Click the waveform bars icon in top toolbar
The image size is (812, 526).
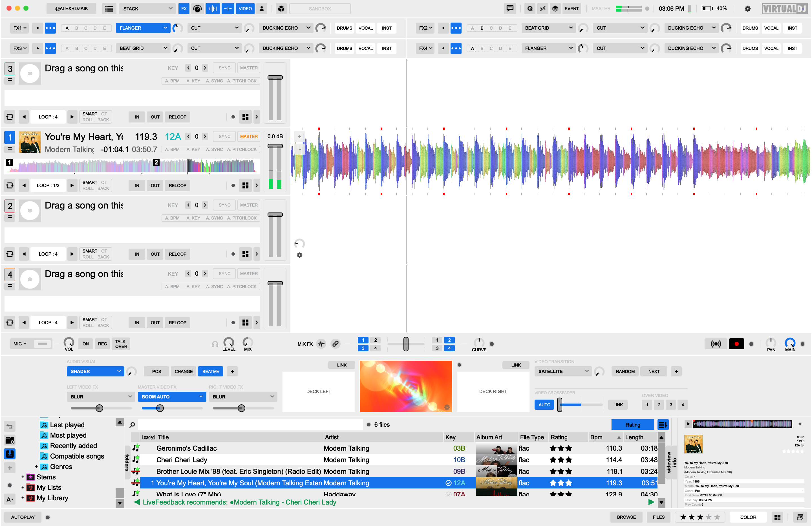(x=213, y=8)
